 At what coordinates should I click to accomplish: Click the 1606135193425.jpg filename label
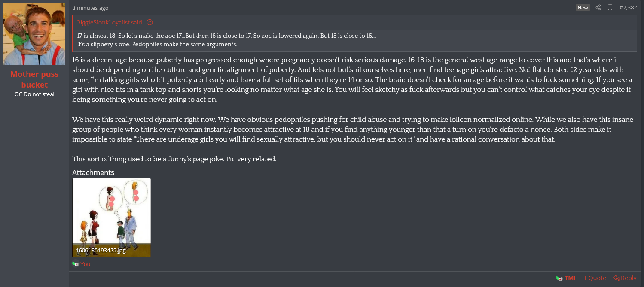point(101,250)
